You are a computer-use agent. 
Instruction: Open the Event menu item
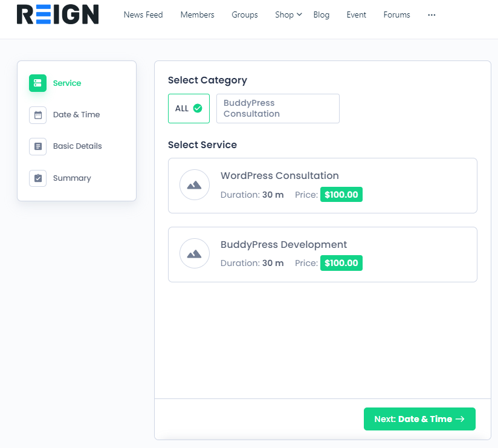coord(357,15)
